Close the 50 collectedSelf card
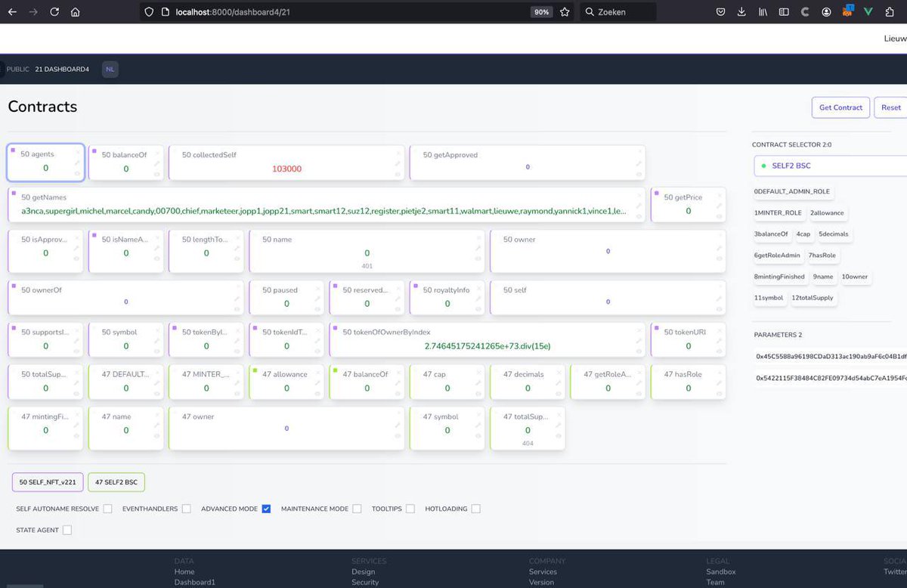 point(398,153)
